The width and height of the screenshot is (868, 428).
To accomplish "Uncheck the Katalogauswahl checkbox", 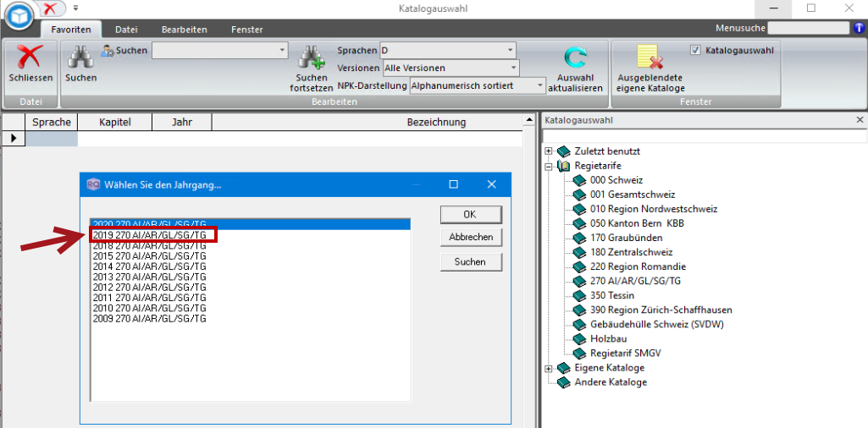I will [x=696, y=50].
